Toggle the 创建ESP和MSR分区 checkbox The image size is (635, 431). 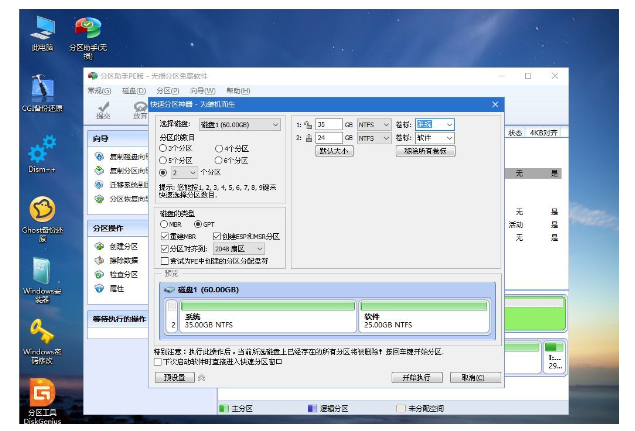[x=217, y=236]
